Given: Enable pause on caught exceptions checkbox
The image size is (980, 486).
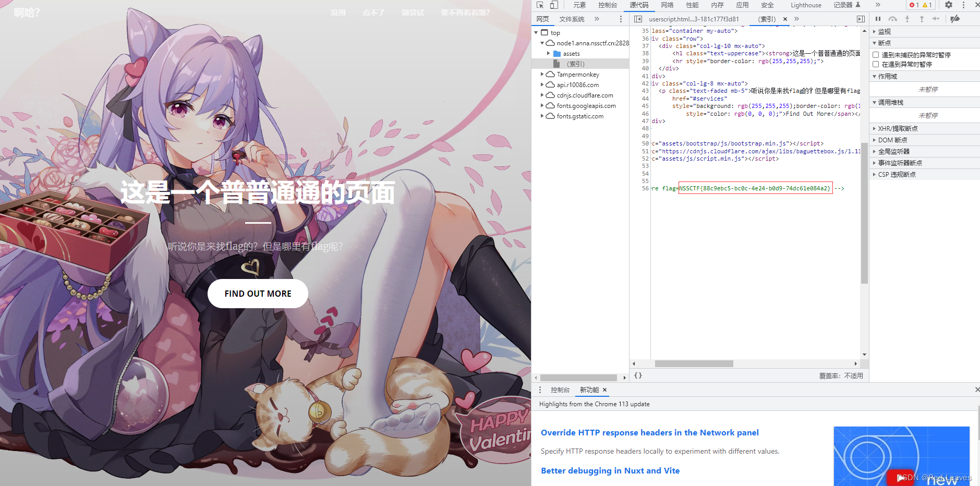Looking at the screenshot, I should point(876,64).
